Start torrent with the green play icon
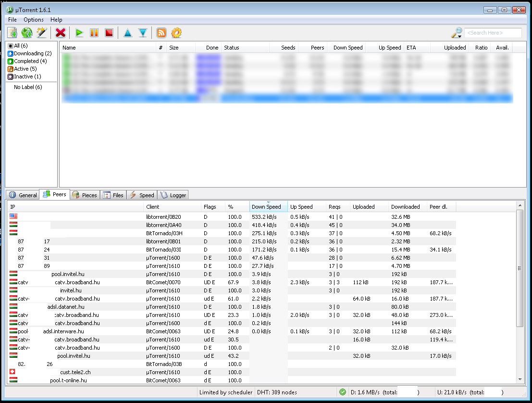Image resolution: width=532 pixels, height=403 pixels. click(79, 33)
